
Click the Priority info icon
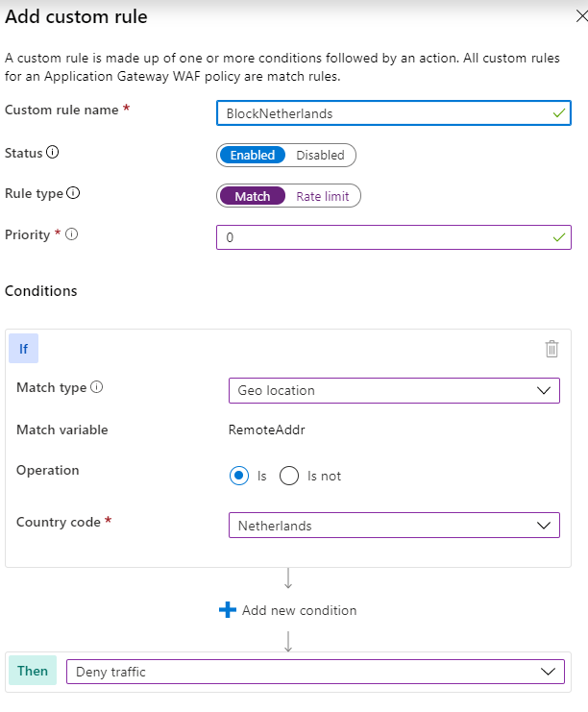[72, 234]
